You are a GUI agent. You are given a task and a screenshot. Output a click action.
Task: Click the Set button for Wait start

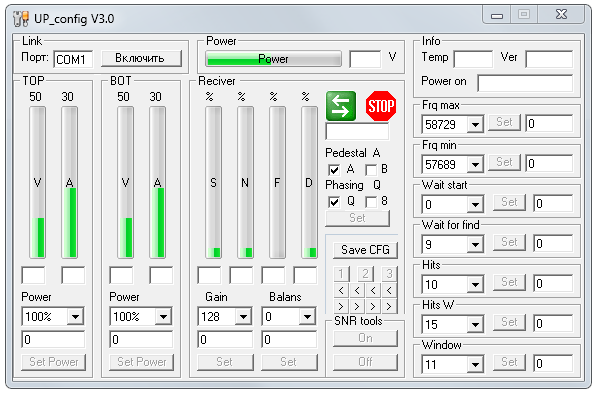tap(509, 202)
